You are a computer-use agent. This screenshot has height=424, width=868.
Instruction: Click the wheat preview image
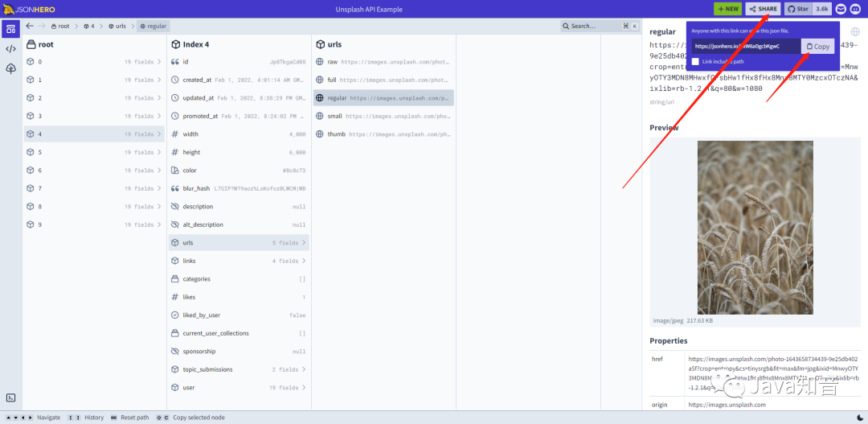pos(755,227)
